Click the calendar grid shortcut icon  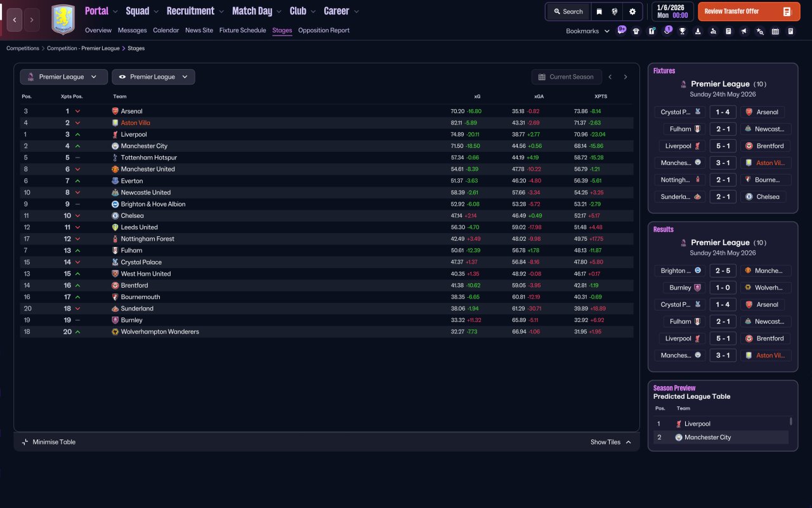pos(775,31)
